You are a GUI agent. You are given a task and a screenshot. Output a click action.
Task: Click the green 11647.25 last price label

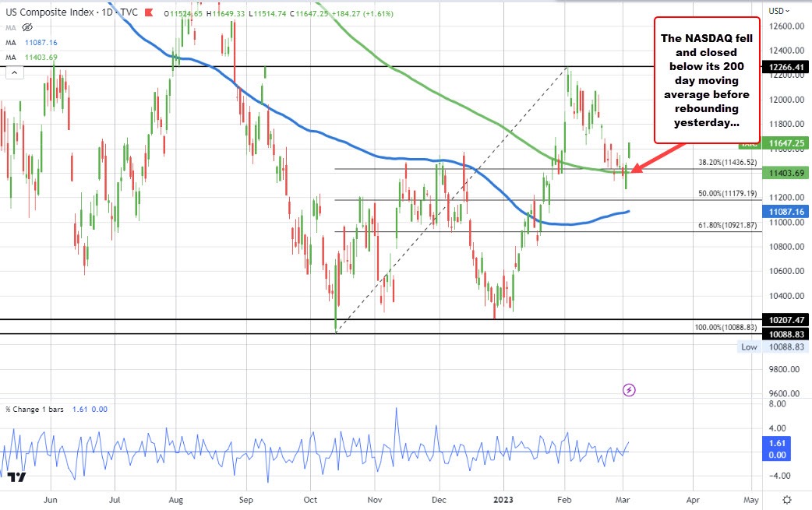pyautogui.click(x=786, y=143)
